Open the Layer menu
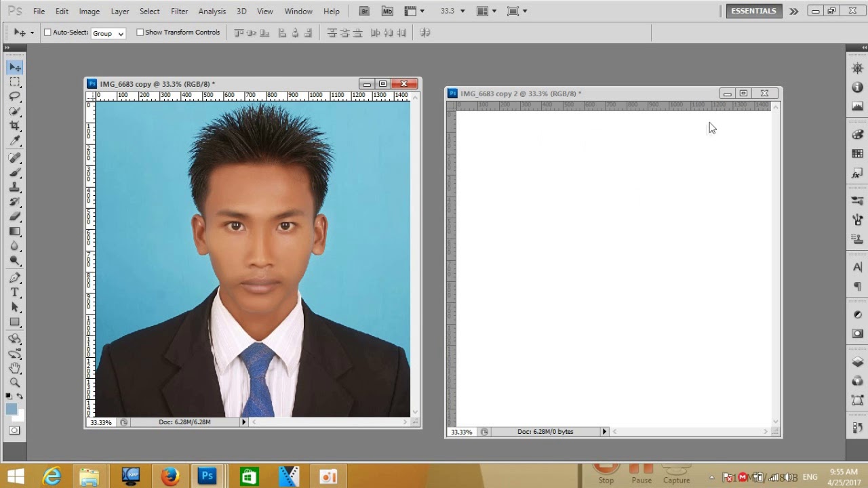The height and width of the screenshot is (488, 868). (120, 12)
